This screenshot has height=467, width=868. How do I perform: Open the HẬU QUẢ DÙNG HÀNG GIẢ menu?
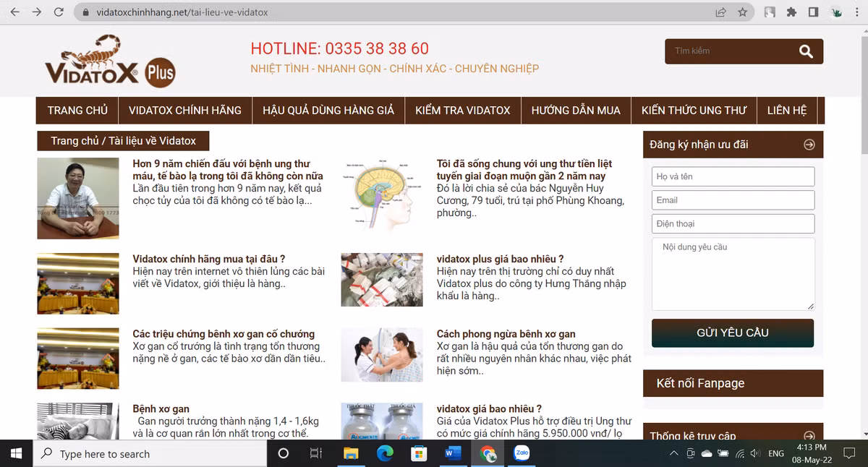click(328, 110)
